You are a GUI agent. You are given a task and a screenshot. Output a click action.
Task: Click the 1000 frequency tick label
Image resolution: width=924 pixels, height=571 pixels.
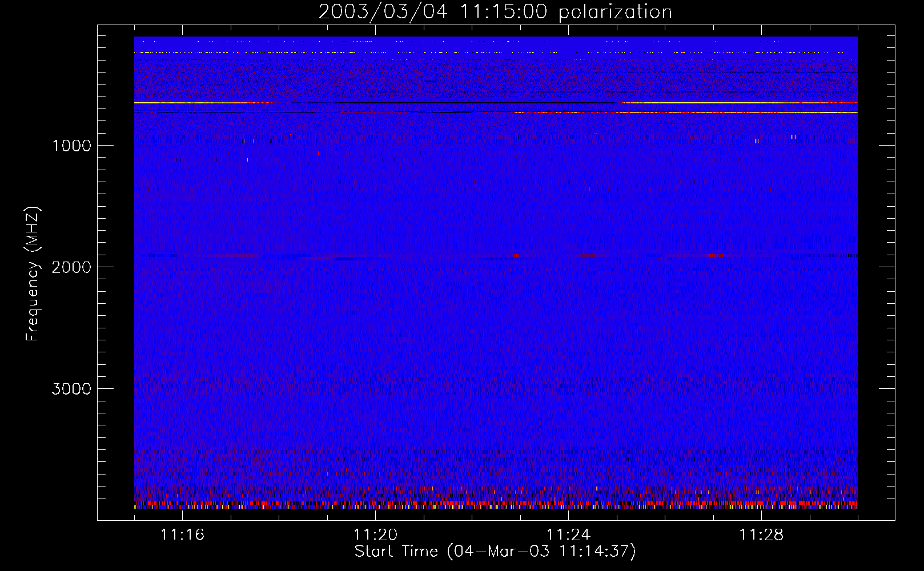[x=71, y=146]
